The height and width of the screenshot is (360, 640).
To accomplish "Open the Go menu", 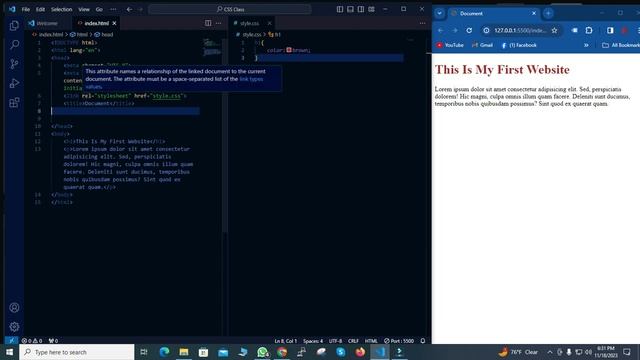I will click(99, 9).
